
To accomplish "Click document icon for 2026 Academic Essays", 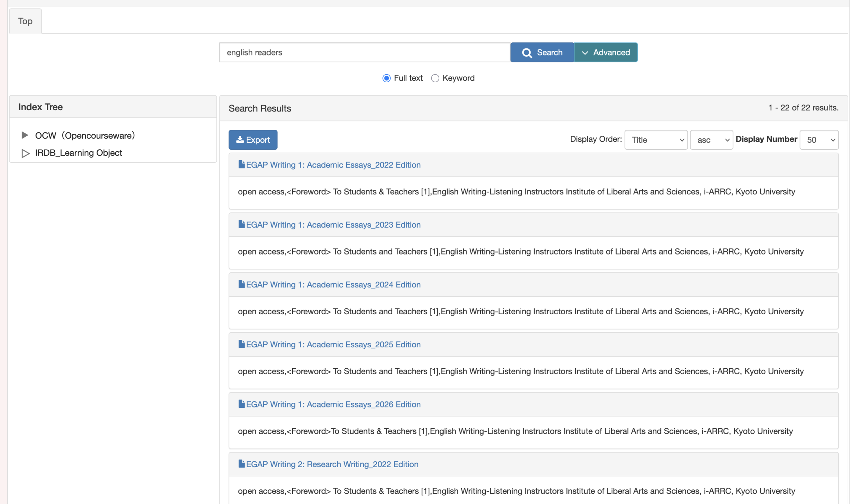I will point(242,404).
